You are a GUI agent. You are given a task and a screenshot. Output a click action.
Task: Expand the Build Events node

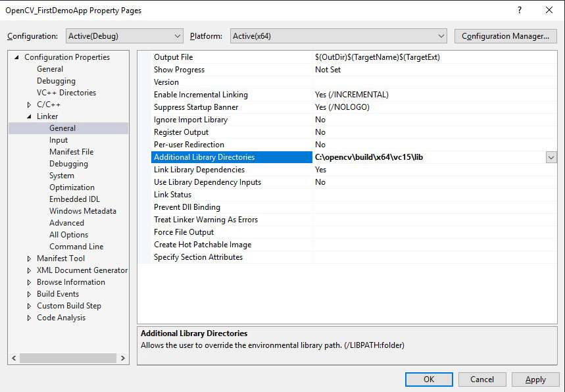pyautogui.click(x=29, y=294)
